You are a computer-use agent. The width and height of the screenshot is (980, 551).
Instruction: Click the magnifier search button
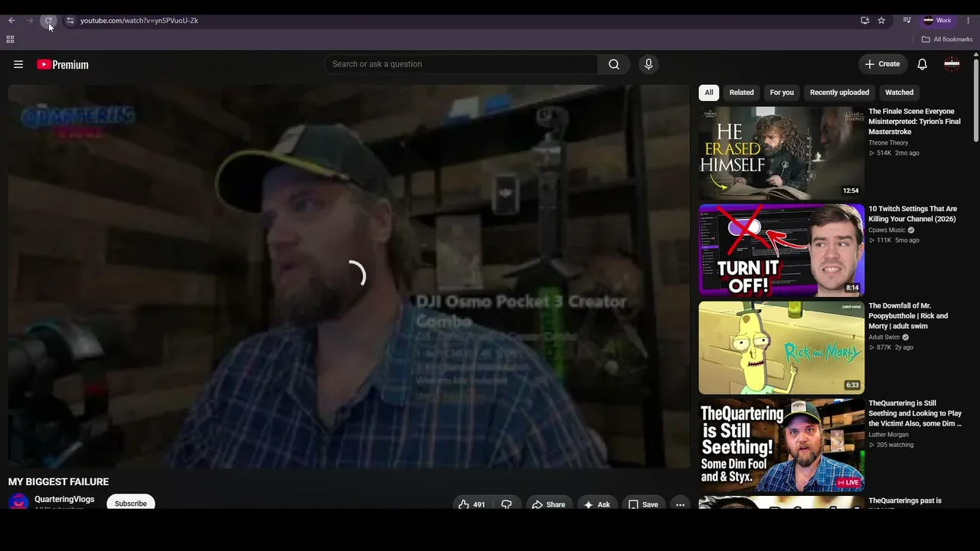614,64
